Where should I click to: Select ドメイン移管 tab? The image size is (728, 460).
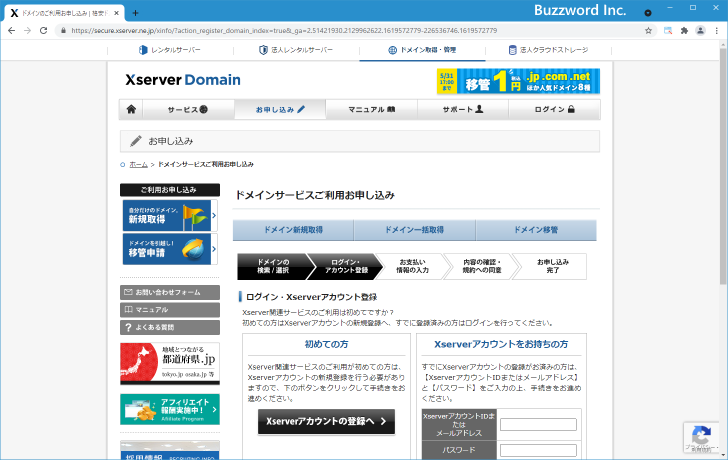click(x=536, y=230)
